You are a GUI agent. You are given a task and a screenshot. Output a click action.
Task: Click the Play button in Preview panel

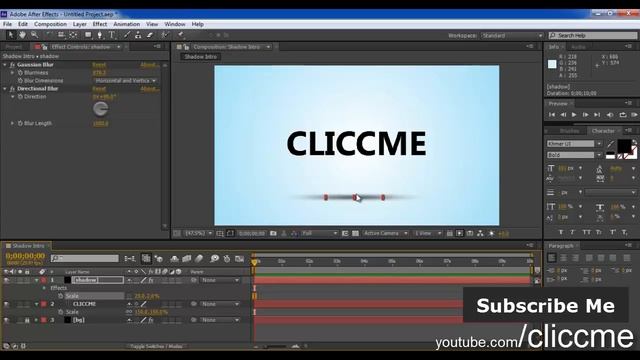(574, 115)
